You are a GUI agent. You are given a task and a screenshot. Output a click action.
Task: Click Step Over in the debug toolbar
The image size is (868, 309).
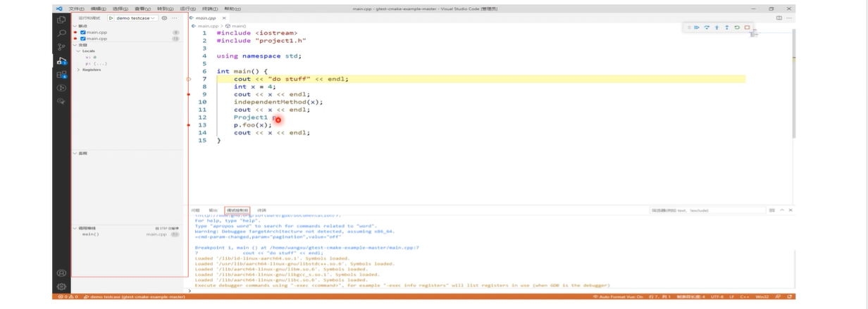[x=707, y=27]
